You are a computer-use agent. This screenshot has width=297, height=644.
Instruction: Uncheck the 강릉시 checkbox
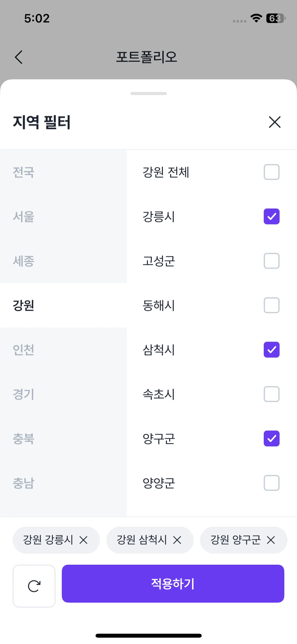271,217
